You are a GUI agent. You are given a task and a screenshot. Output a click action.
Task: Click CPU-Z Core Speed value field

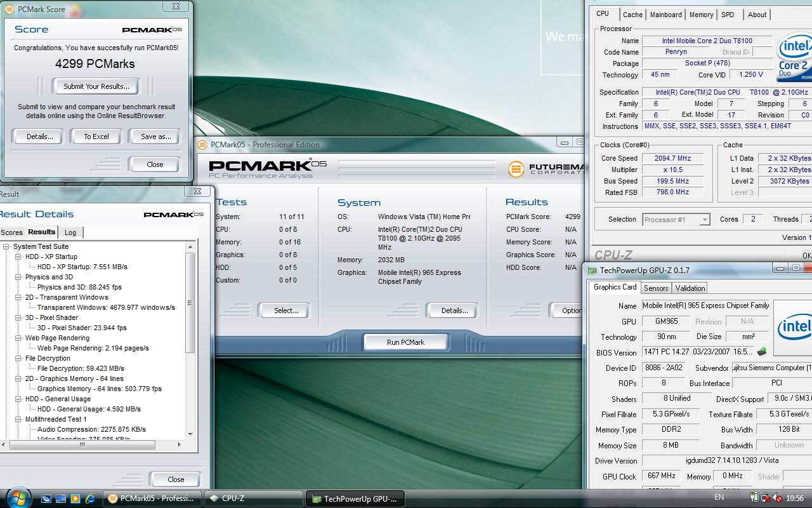672,158
